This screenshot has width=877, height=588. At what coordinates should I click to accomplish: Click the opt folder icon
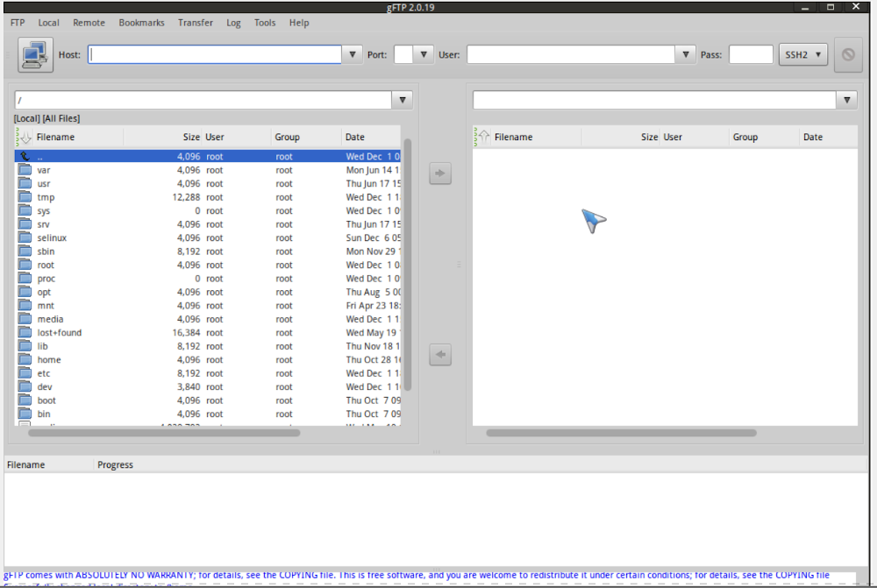(25, 292)
